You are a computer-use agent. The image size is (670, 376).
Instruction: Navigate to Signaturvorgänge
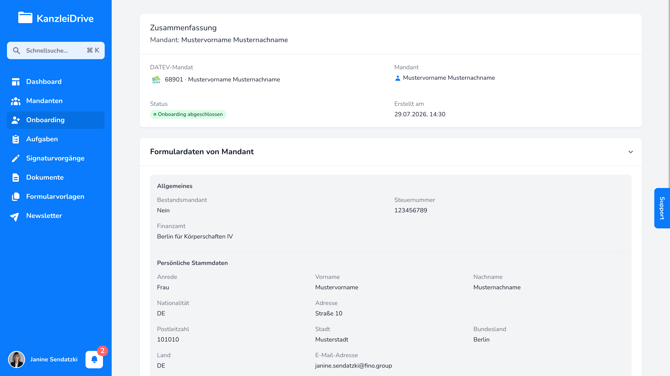(56, 159)
